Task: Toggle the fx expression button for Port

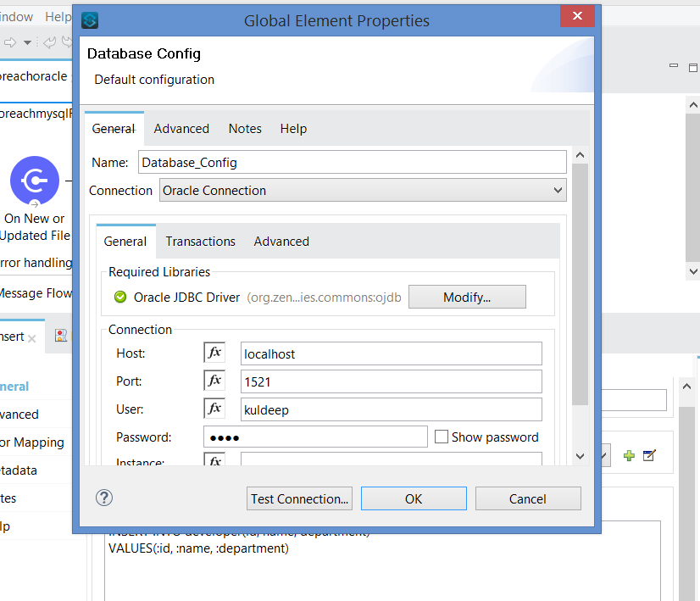Action: tap(214, 381)
